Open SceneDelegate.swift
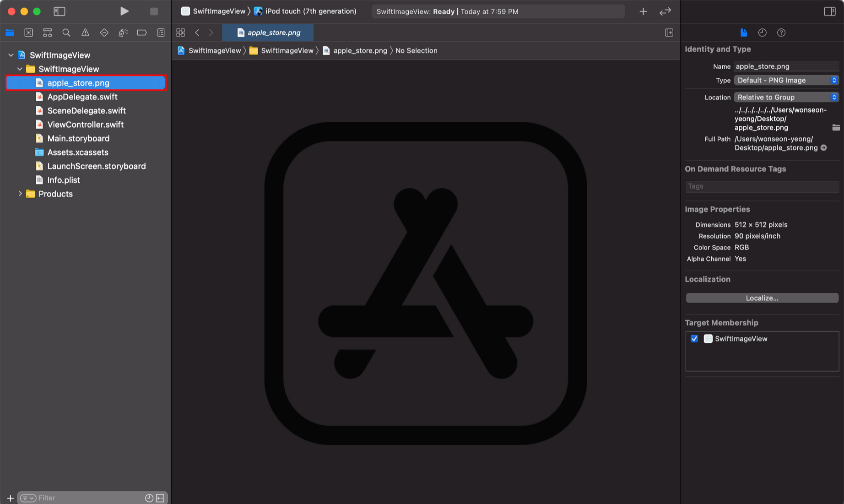This screenshot has height=504, width=844. (87, 110)
